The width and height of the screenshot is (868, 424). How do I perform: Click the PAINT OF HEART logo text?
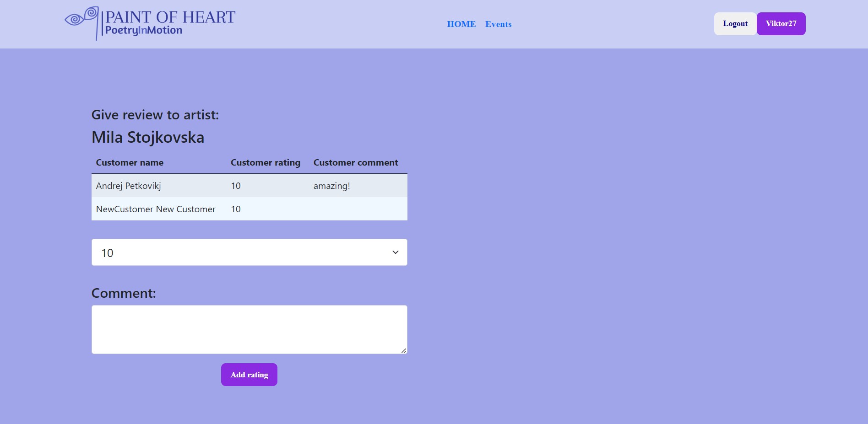(170, 17)
